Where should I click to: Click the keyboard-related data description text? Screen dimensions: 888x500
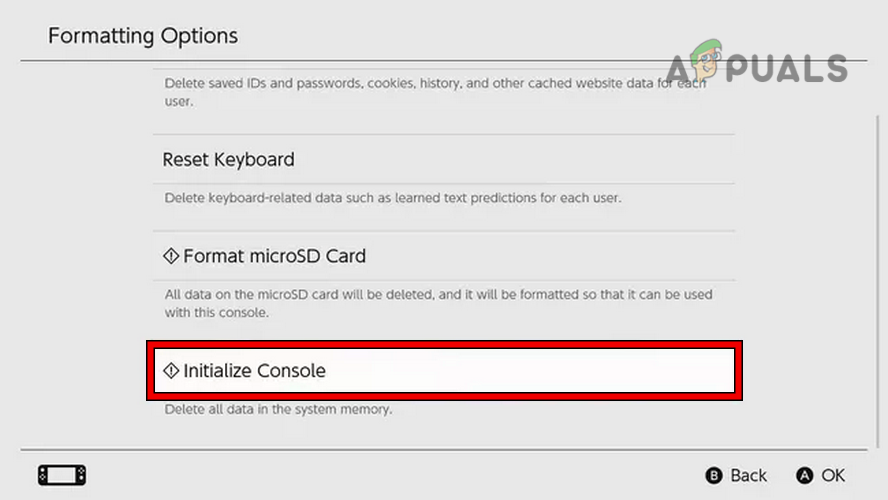(392, 198)
